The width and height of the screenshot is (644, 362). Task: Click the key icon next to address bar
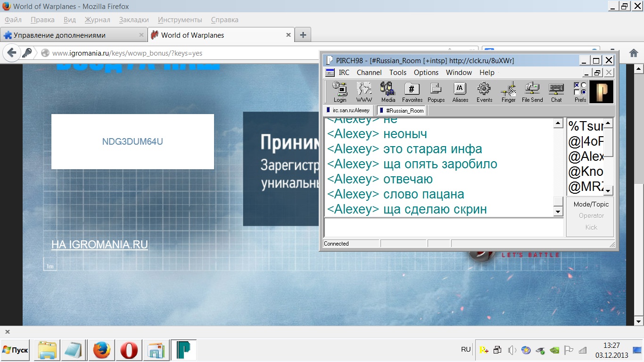pos(27,53)
